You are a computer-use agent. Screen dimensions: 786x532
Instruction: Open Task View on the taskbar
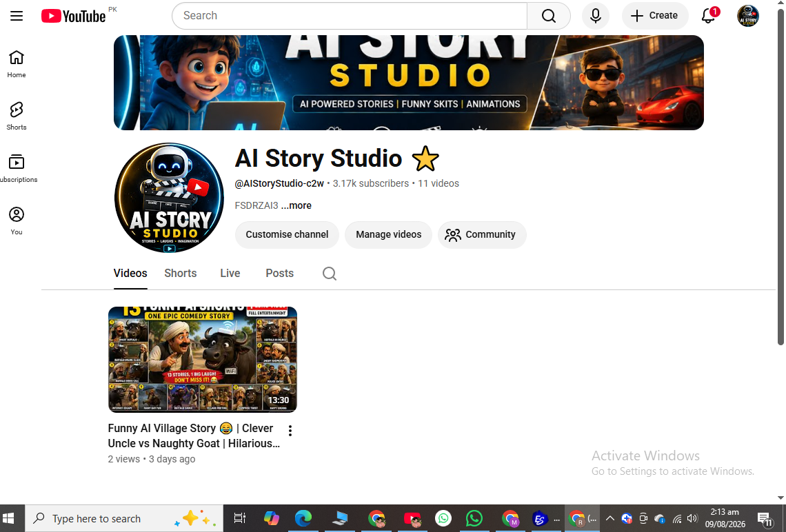240,518
